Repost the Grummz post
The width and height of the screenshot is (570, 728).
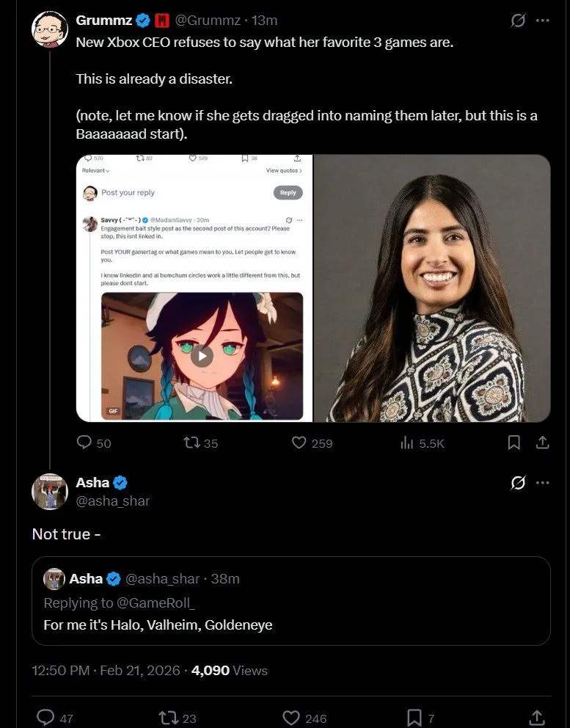tap(191, 443)
